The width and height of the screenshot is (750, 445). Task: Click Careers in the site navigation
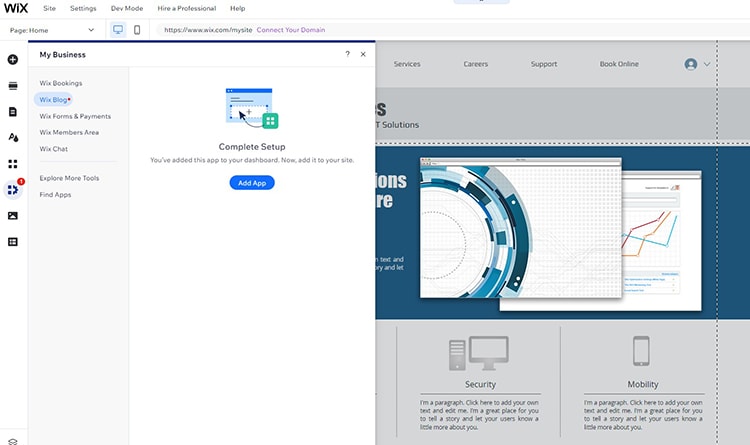click(475, 64)
